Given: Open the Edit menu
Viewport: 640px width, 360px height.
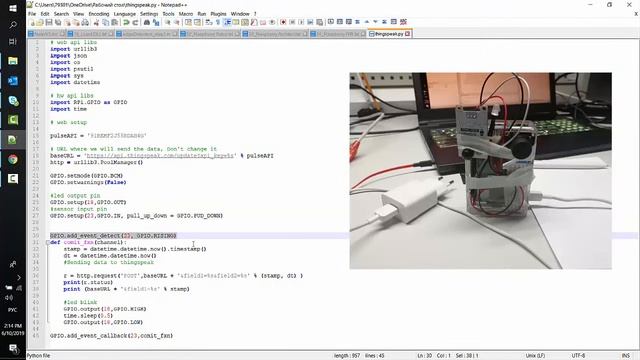Looking at the screenshot, I should [x=45, y=14].
